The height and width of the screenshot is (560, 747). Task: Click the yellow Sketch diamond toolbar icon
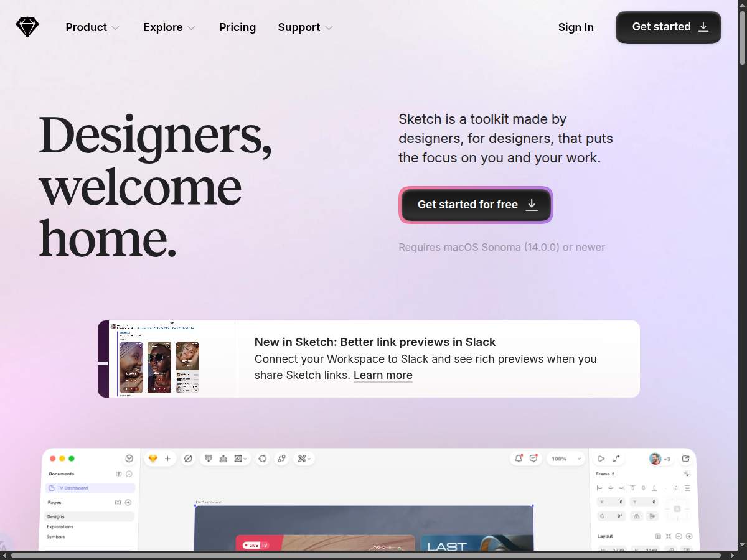click(x=153, y=459)
